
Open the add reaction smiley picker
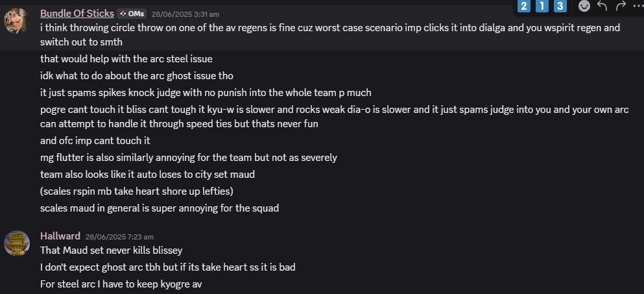pos(584,6)
